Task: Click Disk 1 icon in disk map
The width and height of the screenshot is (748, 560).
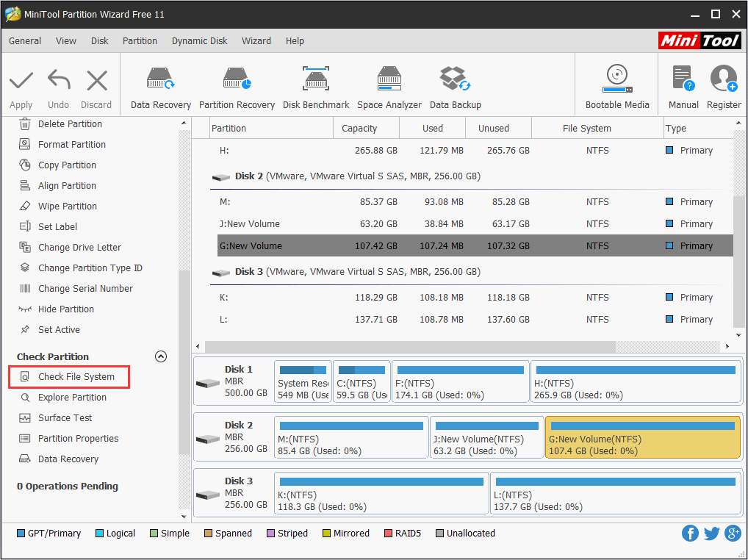Action: point(208,383)
